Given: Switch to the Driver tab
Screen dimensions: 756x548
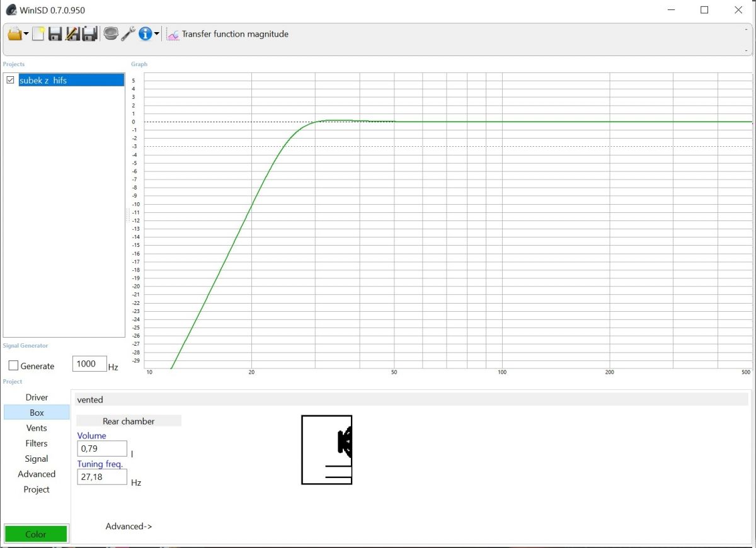Looking at the screenshot, I should click(37, 397).
